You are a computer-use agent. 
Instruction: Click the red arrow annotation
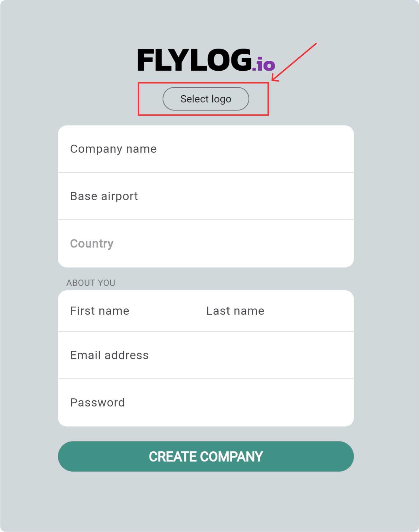click(x=294, y=62)
